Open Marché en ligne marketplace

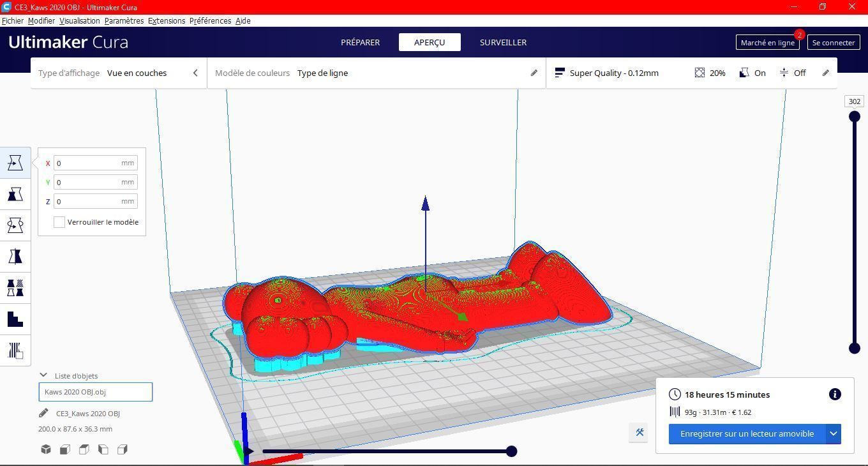click(767, 42)
